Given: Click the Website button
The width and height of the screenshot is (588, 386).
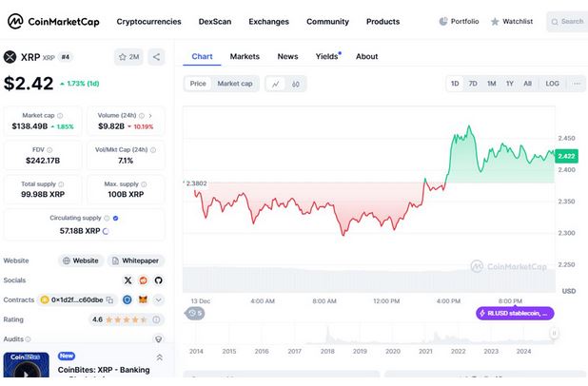Looking at the screenshot, I should [x=81, y=261].
